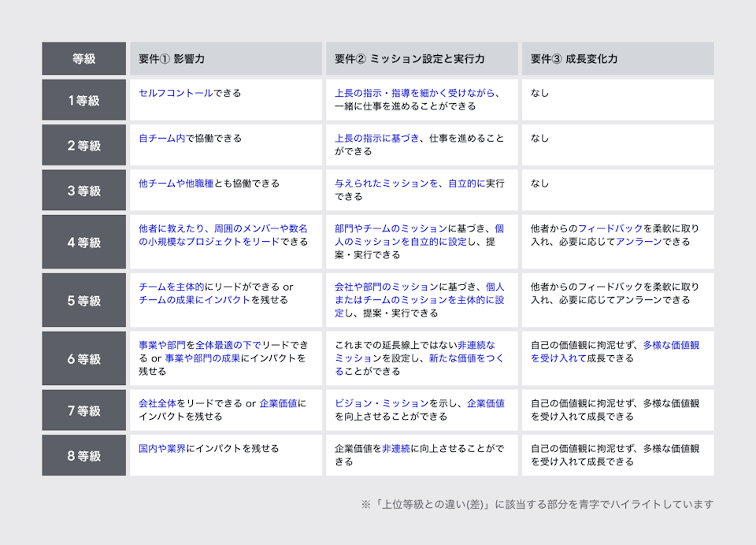This screenshot has height=545, width=756.
Task: Select the 3等級 row label
Action: pyautogui.click(x=83, y=189)
